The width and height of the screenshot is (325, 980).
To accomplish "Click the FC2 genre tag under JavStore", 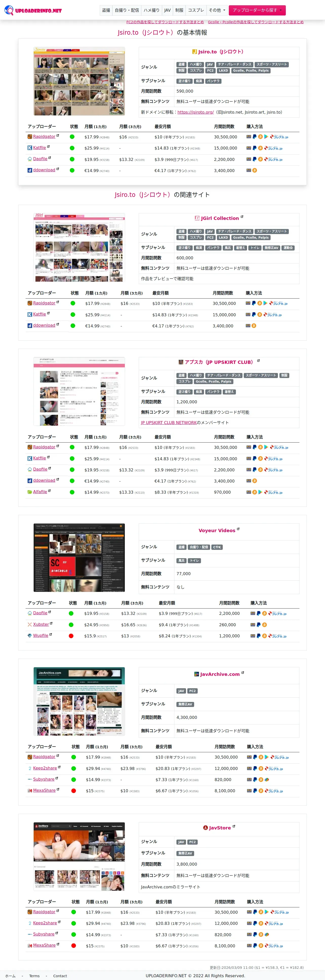I will tap(193, 842).
